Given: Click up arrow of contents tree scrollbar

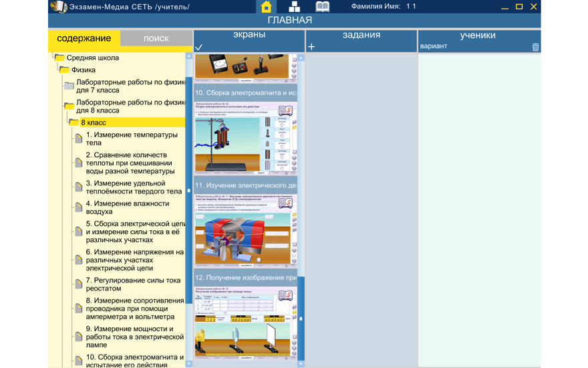Looking at the screenshot, I should 188,56.
